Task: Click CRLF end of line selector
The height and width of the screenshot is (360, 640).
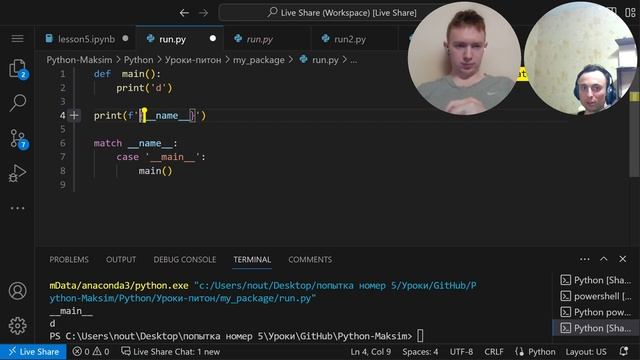Action: click(493, 351)
